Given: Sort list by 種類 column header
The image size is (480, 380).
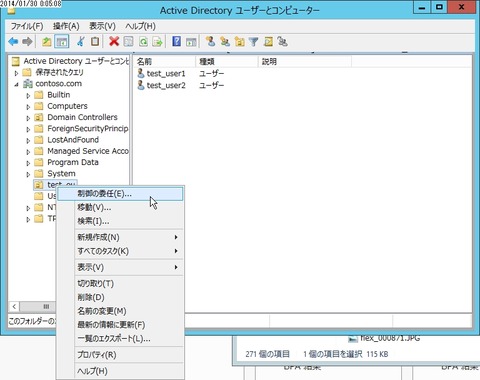Looking at the screenshot, I should tap(227, 61).
